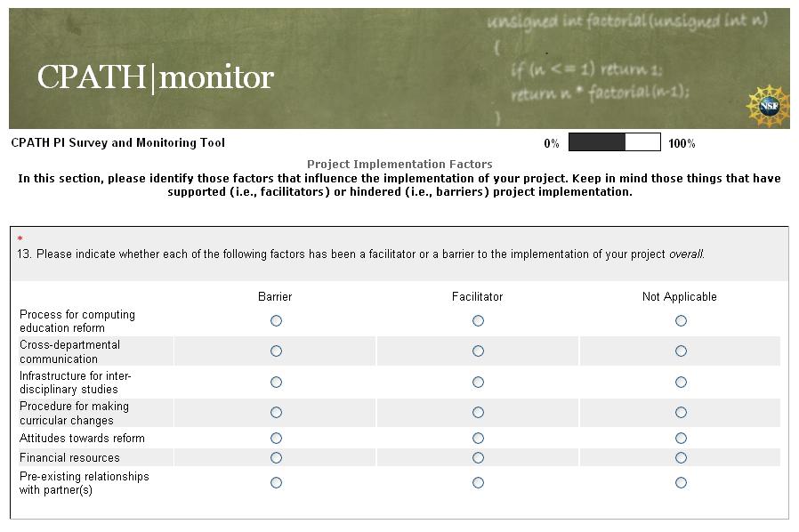Image resolution: width=799 pixels, height=532 pixels.
Task: Mark Attitudes towards reform as Facilitator
Action: [x=478, y=438]
